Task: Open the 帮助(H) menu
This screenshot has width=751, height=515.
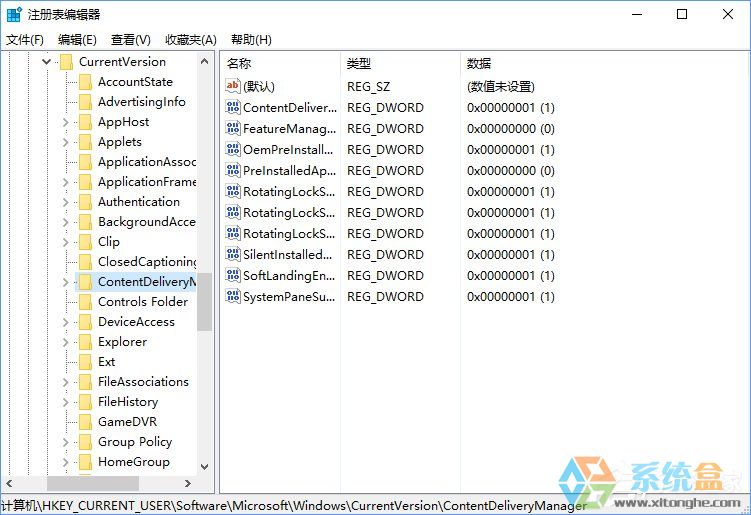Action: tap(251, 40)
